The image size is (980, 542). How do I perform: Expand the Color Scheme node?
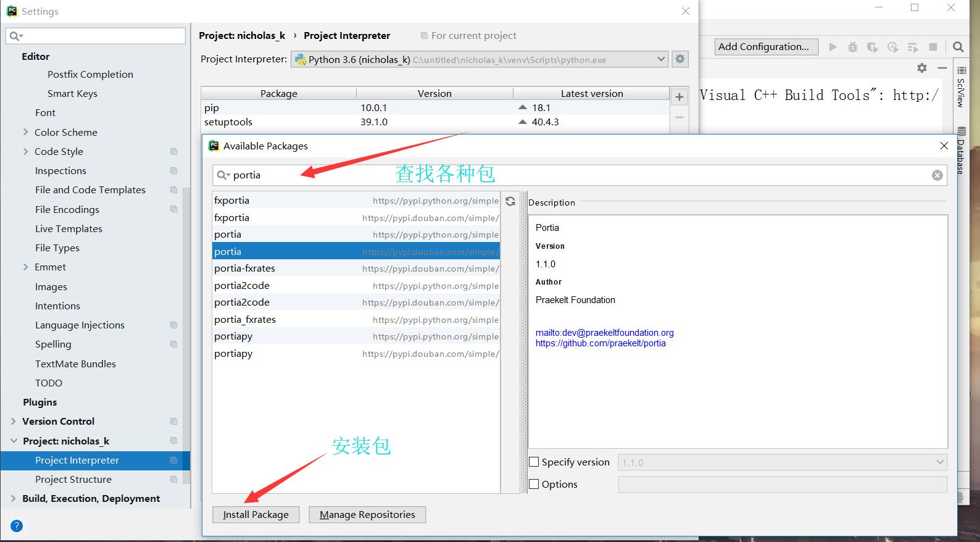point(25,132)
